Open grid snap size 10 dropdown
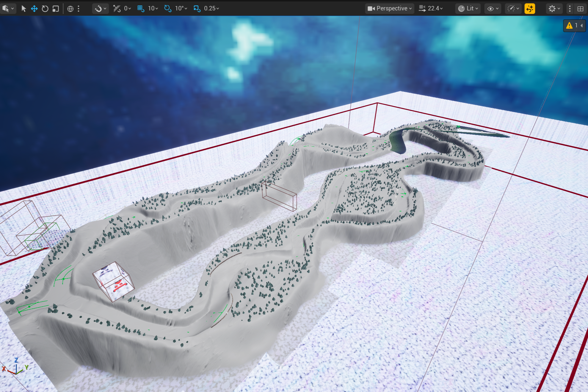 (x=153, y=8)
